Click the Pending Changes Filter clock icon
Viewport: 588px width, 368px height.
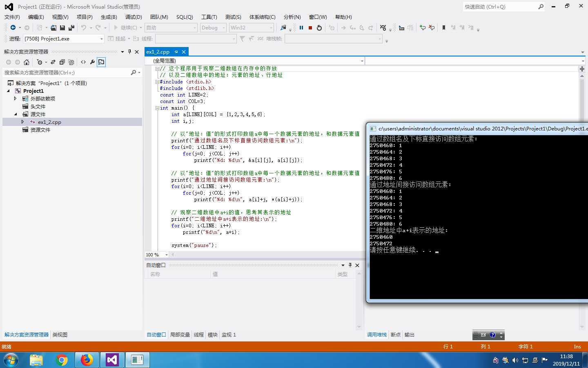click(x=40, y=62)
